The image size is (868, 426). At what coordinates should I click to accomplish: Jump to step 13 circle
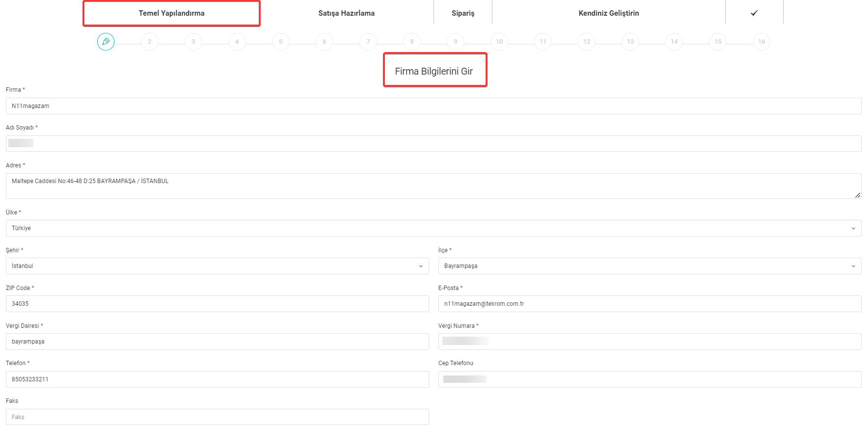(x=630, y=42)
